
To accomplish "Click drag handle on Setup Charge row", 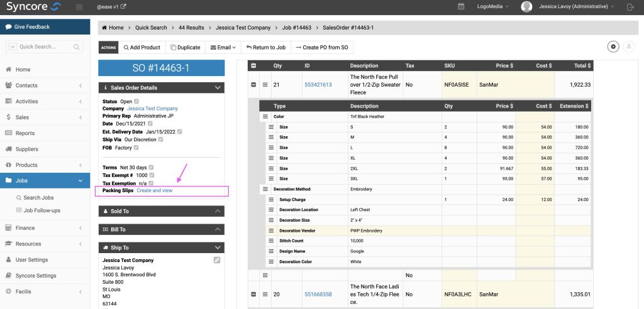I will point(271,200).
